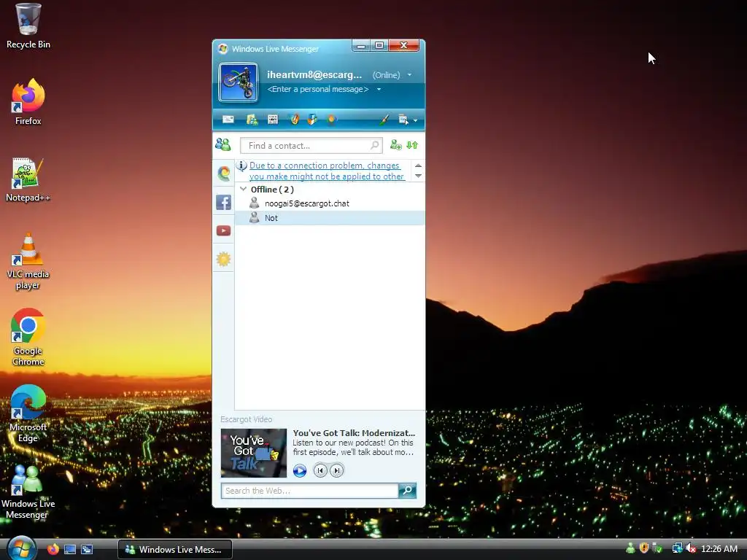Click the newspaper toolbar icon
This screenshot has height=560, width=747.
273,120
